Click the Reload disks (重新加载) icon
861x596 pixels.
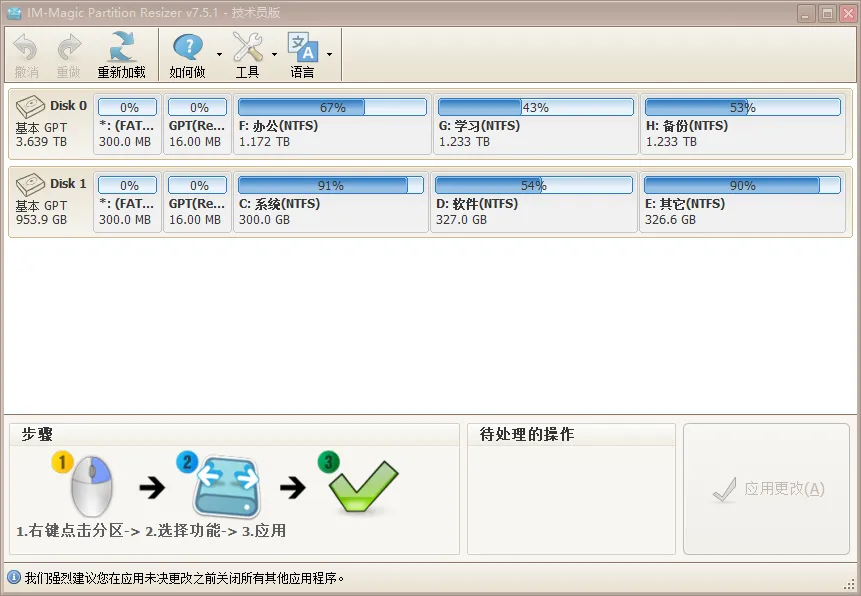tap(121, 47)
